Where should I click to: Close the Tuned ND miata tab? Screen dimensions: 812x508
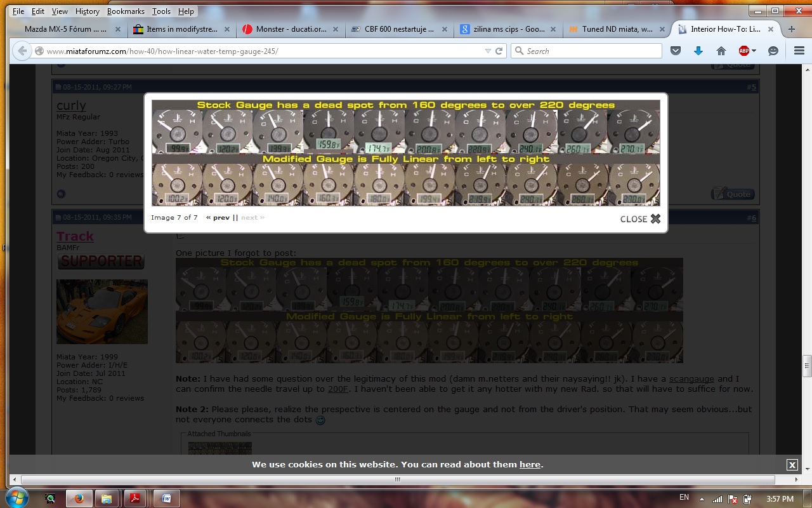coord(663,29)
